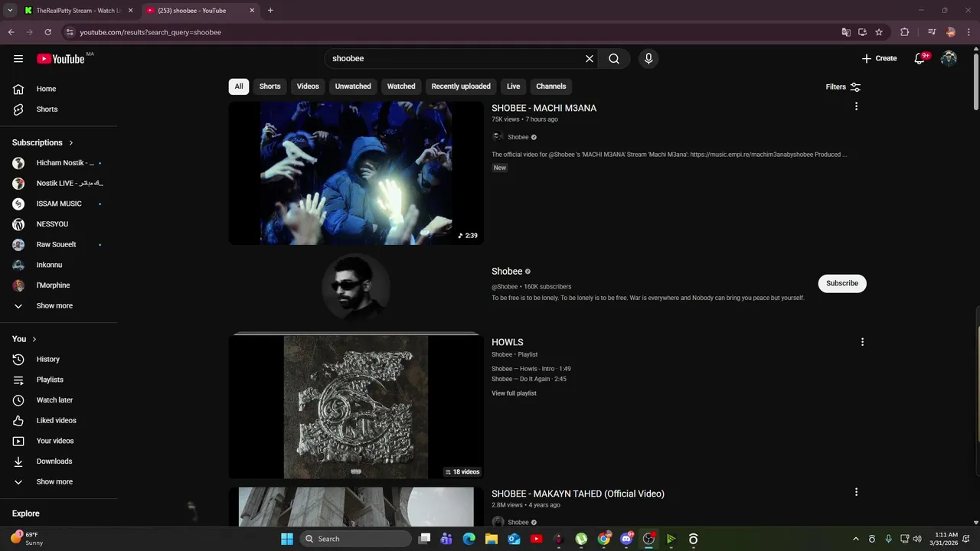980x551 pixels.
Task: Open SHOBEE - MAKAYN TAHED video title
Action: tap(578, 494)
